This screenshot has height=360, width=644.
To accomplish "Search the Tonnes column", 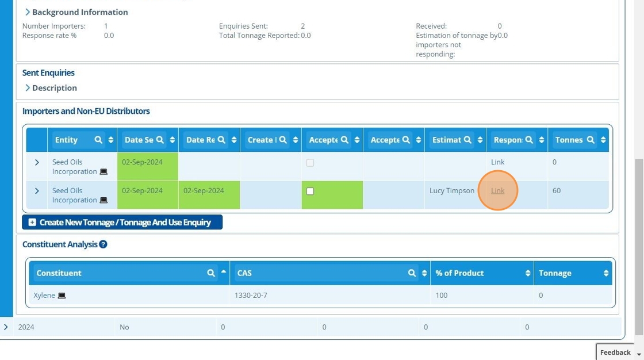I will pyautogui.click(x=591, y=140).
